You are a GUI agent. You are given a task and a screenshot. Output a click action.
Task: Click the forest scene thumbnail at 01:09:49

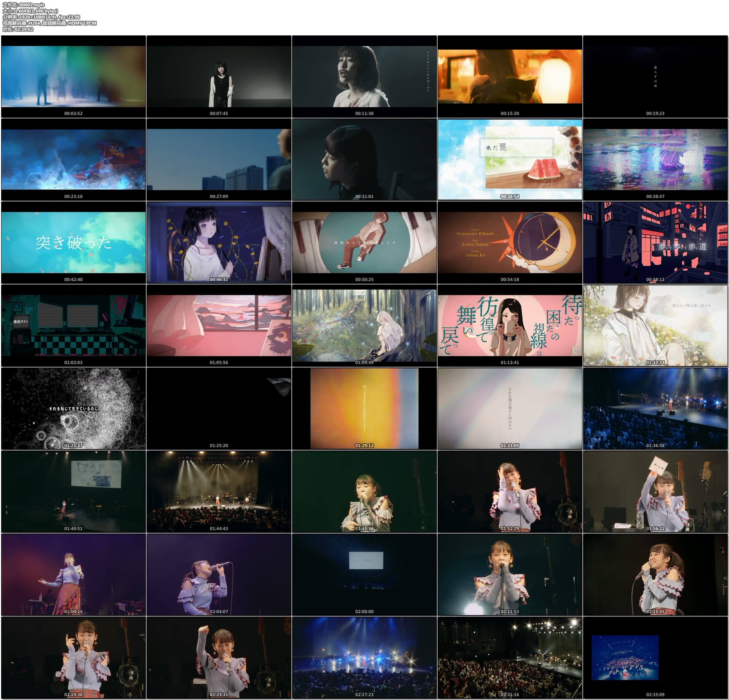tap(364, 325)
